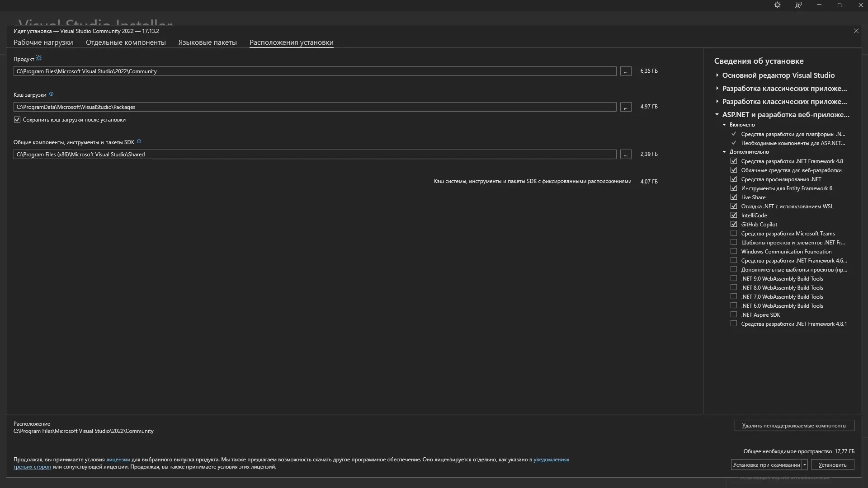Collapse ASP.NET и разработка веб-приложе...
Image resolution: width=868 pixels, height=488 pixels.
(717, 115)
